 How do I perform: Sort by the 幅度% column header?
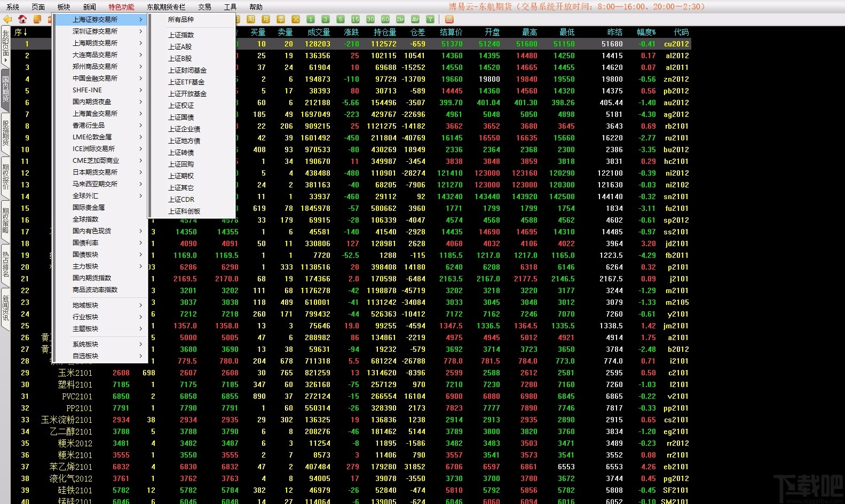646,32
